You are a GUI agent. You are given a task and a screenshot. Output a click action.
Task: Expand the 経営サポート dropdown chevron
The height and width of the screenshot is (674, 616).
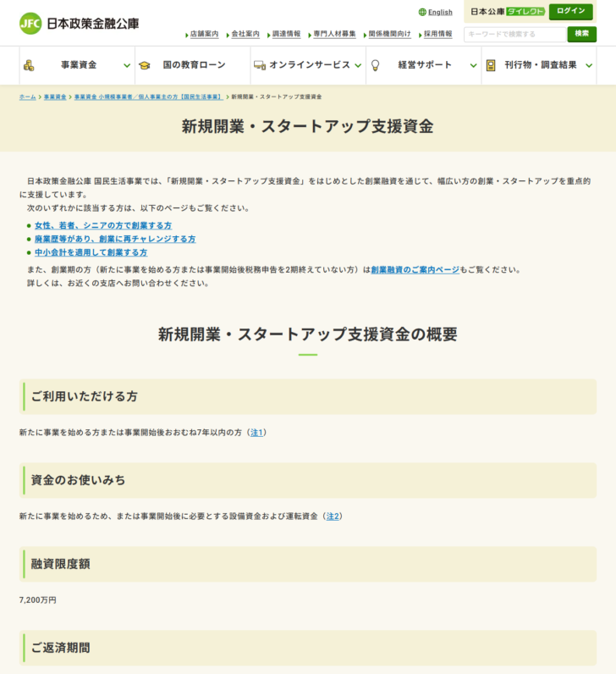[473, 66]
